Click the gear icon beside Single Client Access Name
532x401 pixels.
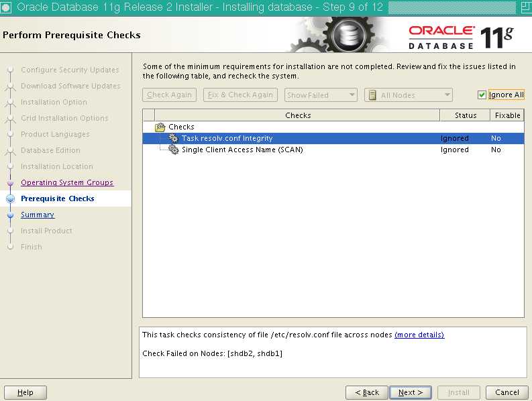[x=173, y=150]
